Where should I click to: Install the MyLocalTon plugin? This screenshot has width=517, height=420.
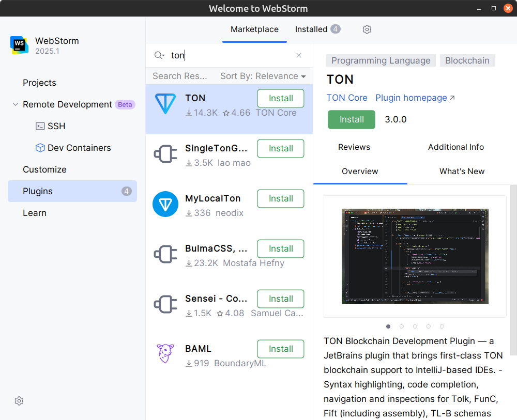(281, 198)
